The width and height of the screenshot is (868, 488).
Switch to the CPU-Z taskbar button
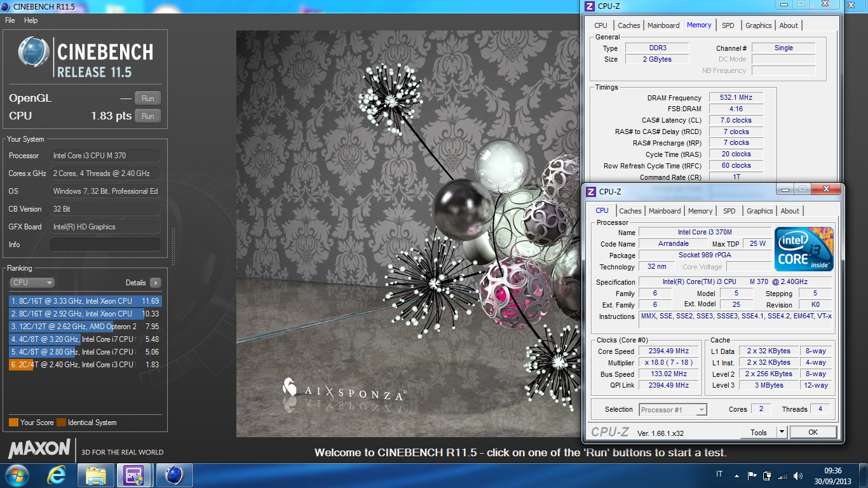[x=134, y=475]
